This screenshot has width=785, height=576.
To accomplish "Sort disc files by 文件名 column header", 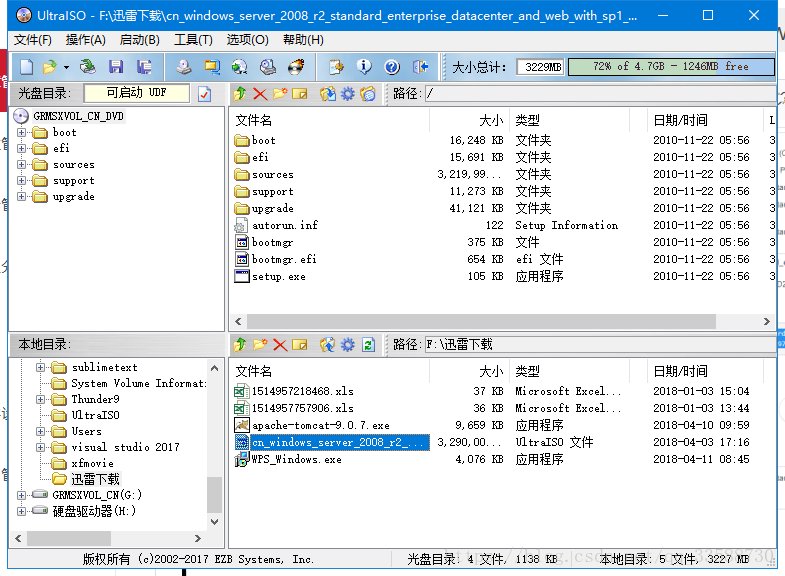I will coord(329,120).
